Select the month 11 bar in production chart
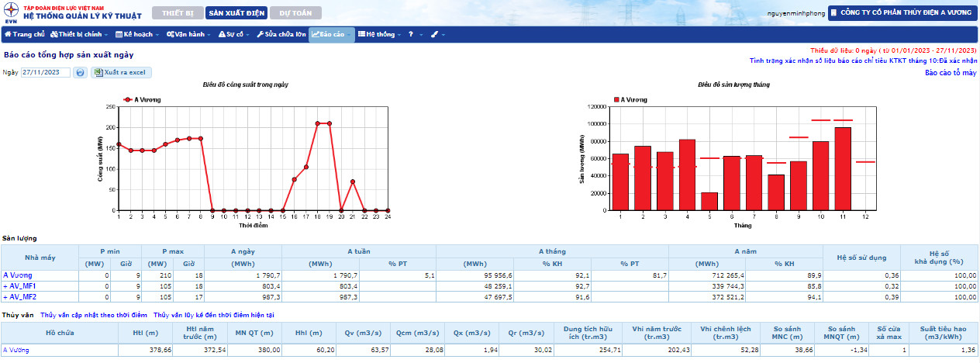980x363 pixels. pyautogui.click(x=843, y=168)
